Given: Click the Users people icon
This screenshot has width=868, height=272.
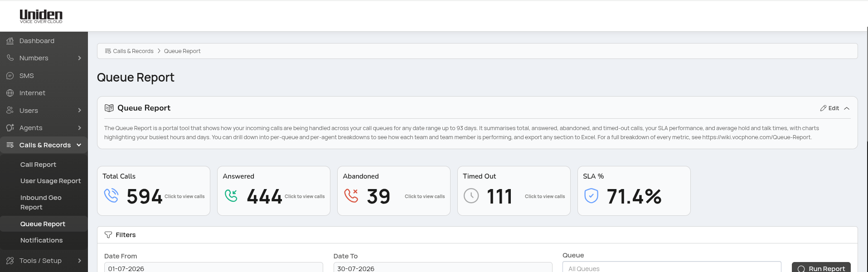Looking at the screenshot, I should pyautogui.click(x=10, y=111).
